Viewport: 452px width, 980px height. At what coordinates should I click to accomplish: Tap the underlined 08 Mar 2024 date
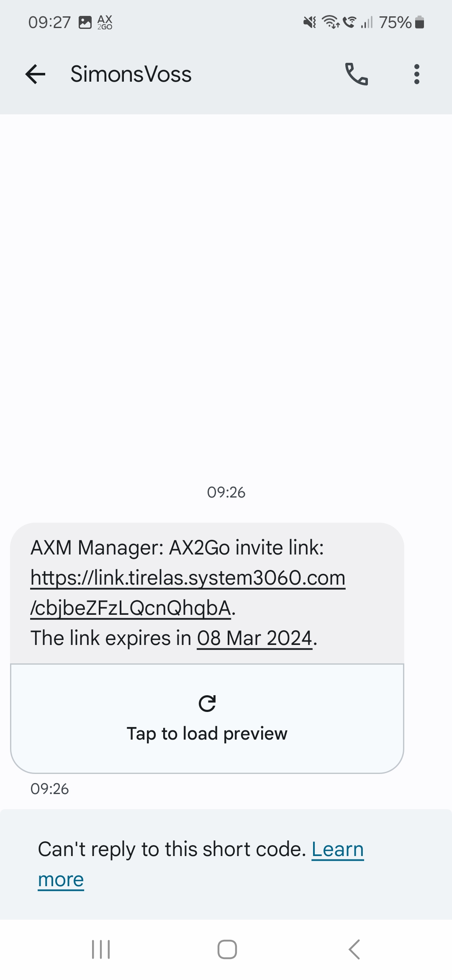254,639
